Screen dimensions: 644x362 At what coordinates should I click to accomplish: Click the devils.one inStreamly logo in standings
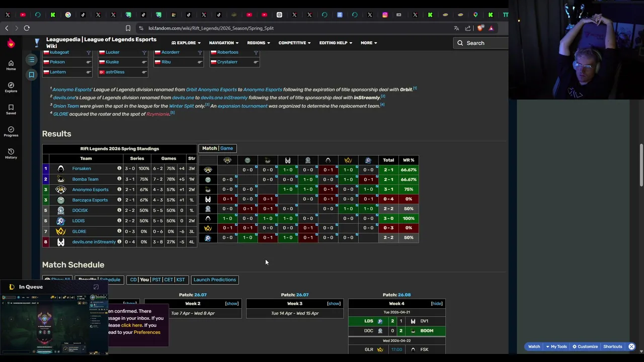tap(61, 242)
